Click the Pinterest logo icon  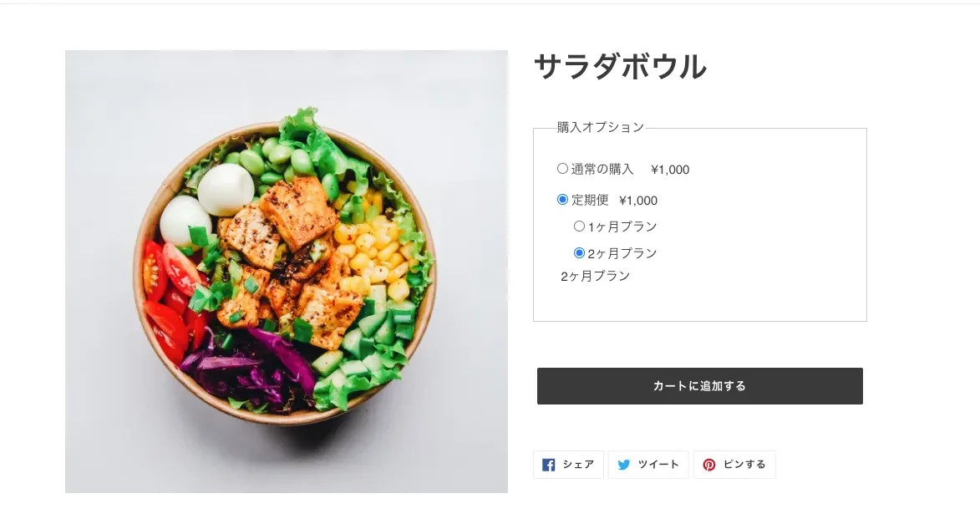coord(709,466)
